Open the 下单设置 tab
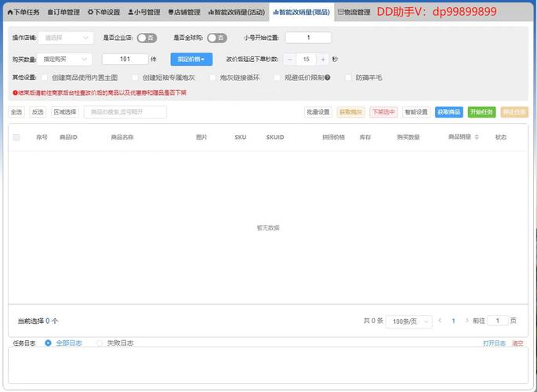 click(103, 13)
